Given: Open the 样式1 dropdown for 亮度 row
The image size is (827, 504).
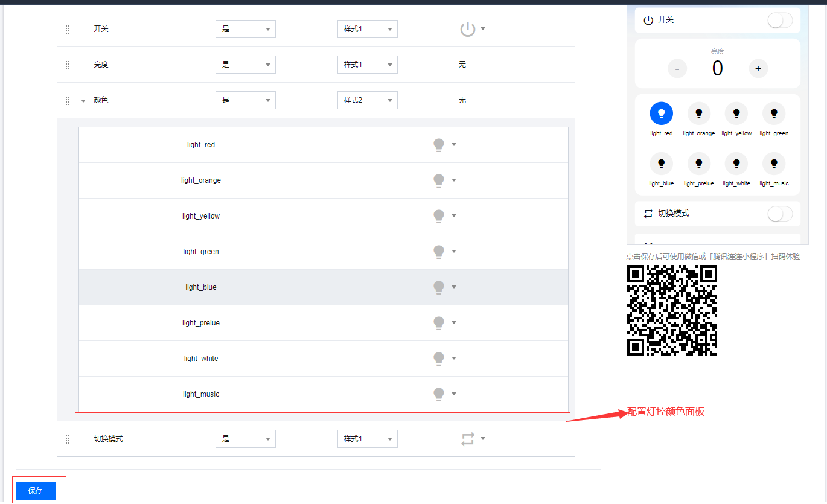Looking at the screenshot, I should (x=367, y=65).
